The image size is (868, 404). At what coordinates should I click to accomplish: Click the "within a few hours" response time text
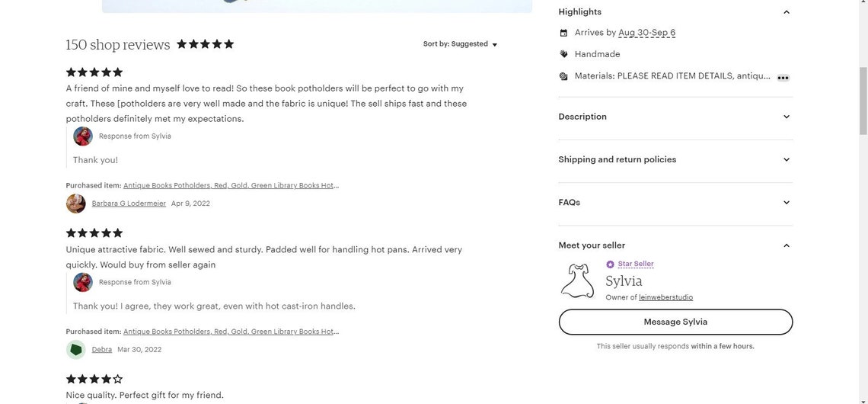[723, 346]
